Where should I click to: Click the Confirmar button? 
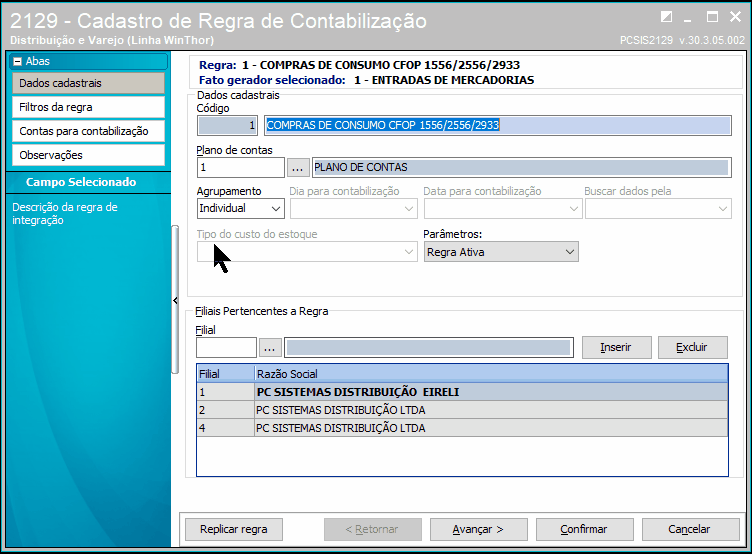tap(584, 530)
